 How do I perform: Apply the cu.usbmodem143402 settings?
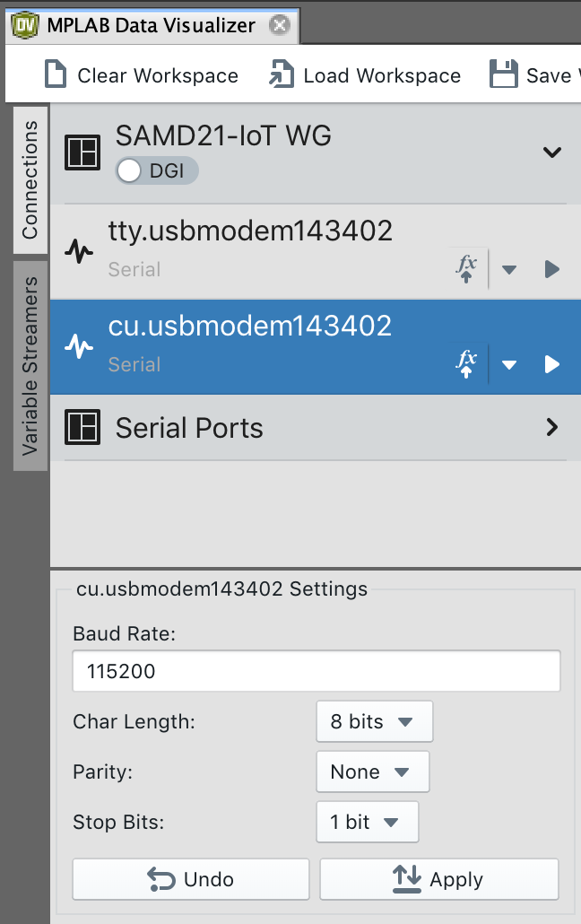point(438,879)
